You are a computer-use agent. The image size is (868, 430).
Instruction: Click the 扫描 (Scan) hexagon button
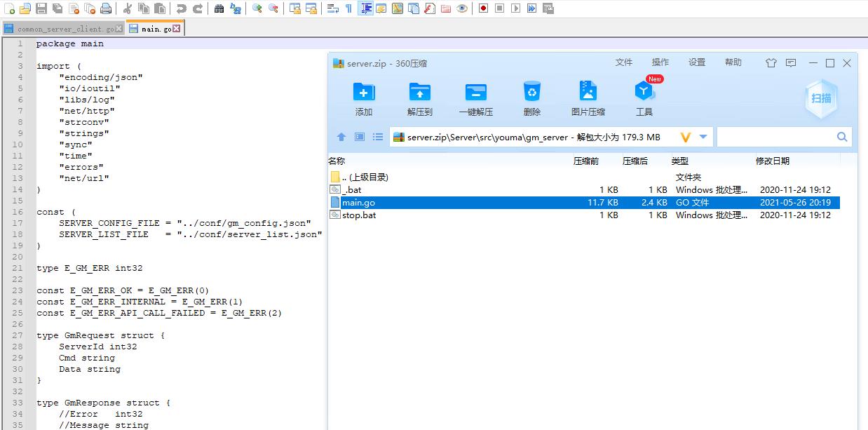821,98
